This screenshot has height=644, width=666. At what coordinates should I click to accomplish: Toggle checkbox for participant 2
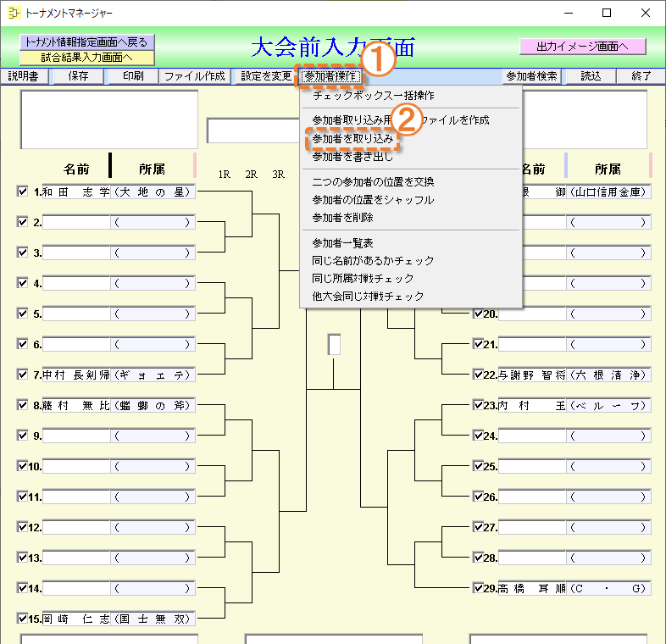point(23,222)
